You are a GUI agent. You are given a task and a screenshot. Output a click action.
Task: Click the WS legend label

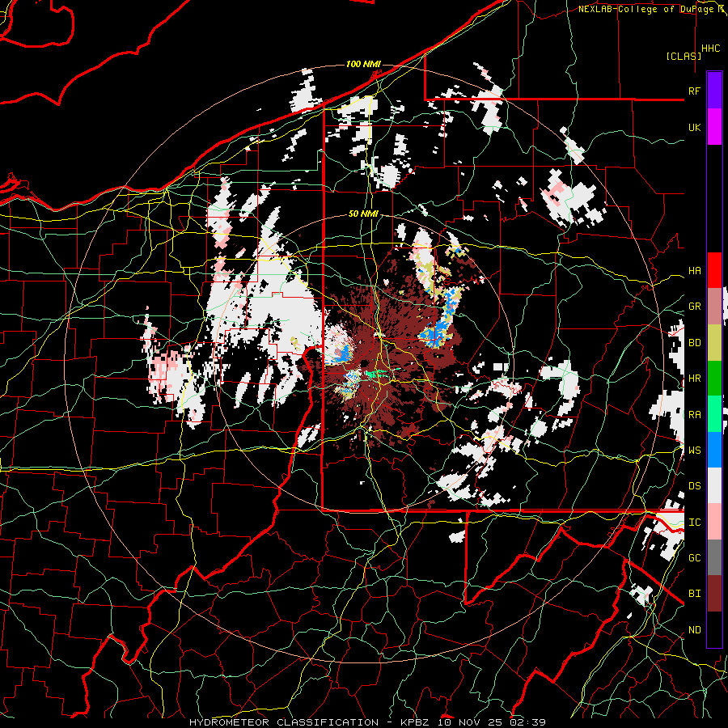coord(694,451)
